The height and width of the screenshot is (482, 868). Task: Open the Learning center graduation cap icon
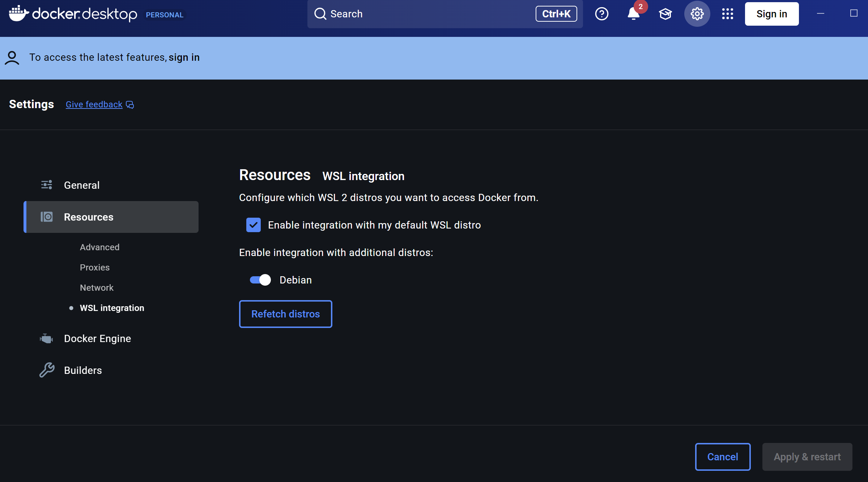pyautogui.click(x=665, y=14)
